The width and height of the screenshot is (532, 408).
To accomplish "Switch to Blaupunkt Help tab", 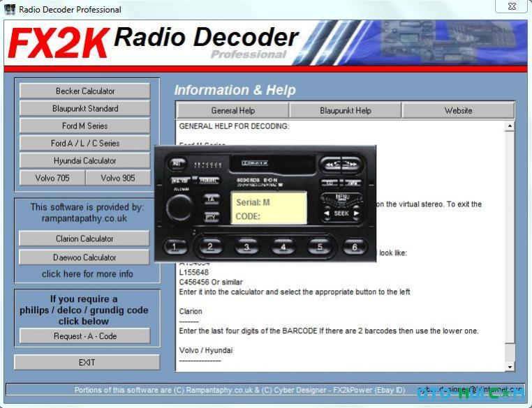I will pos(346,110).
